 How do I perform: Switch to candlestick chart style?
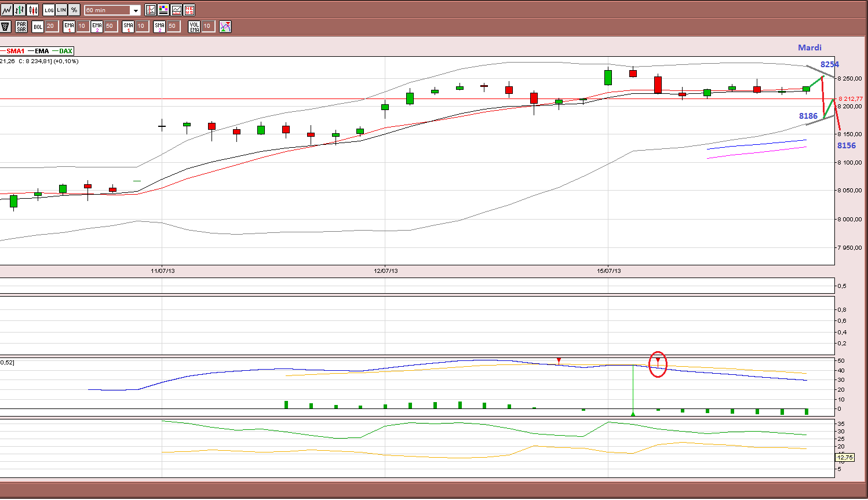tap(33, 10)
